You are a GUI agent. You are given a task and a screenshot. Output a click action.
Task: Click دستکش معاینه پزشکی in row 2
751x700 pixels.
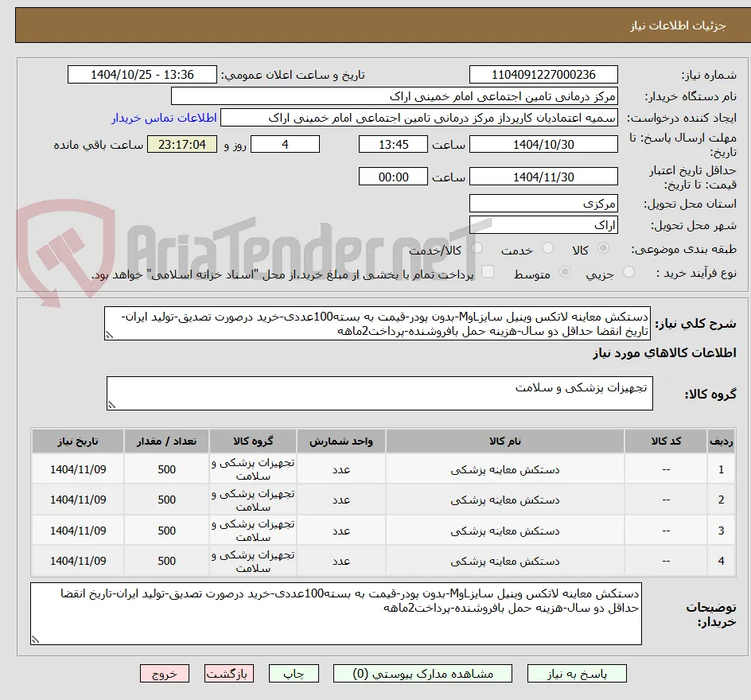[505, 500]
